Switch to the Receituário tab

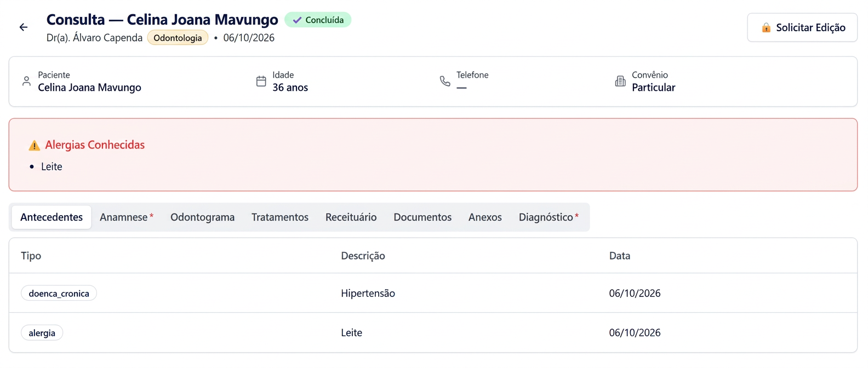351,217
